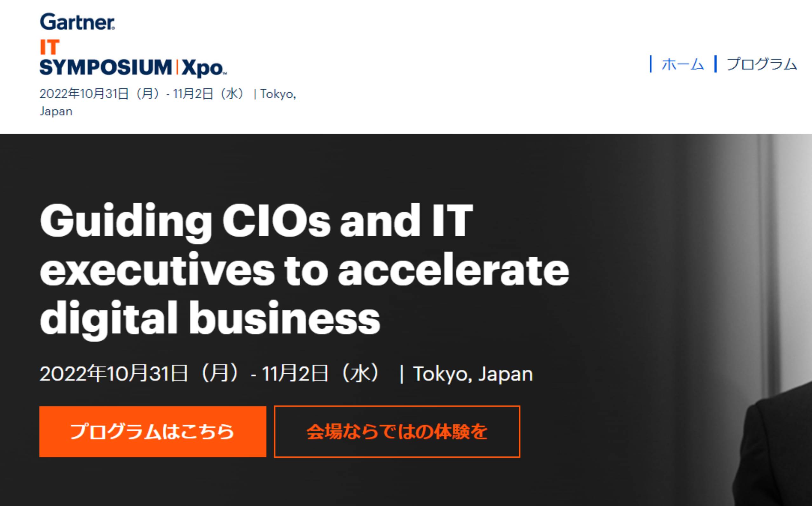Click the "digital business" headline line
The width and height of the screenshot is (812, 506).
(x=210, y=318)
